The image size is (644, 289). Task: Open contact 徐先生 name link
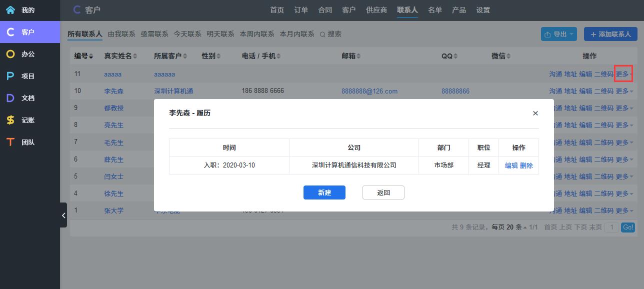[x=113, y=193]
